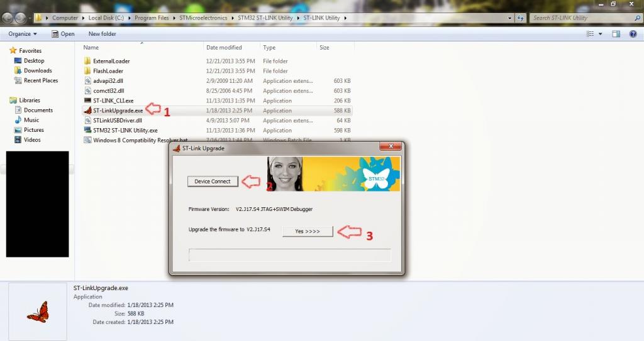The image size is (644, 341).
Task: Close the ST-Link Upgrade dialog
Action: click(391, 146)
